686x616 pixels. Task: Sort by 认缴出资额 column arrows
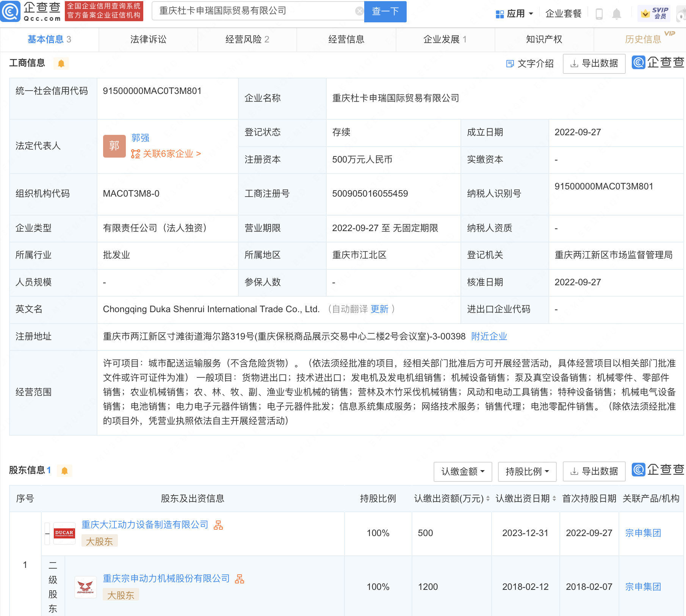(488, 499)
